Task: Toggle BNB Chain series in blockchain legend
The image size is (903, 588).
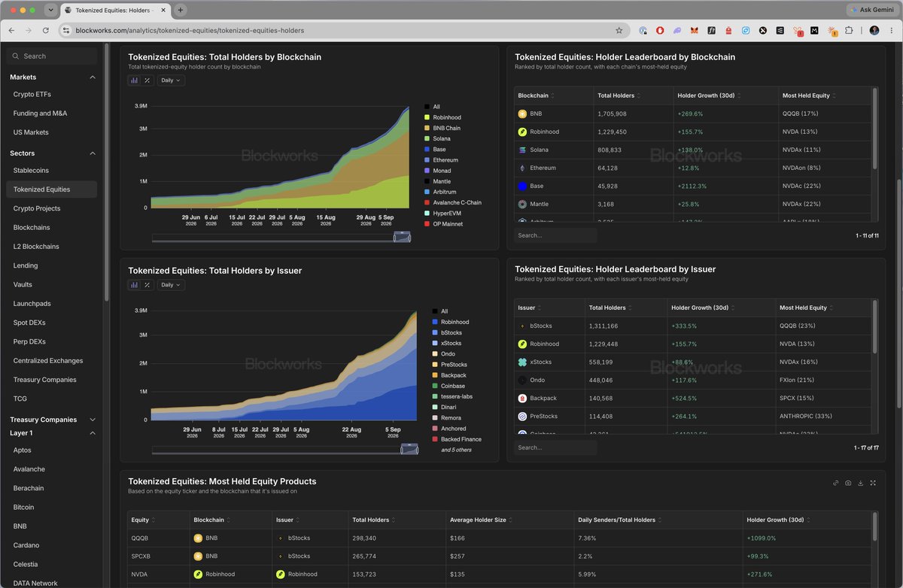Action: (x=442, y=128)
